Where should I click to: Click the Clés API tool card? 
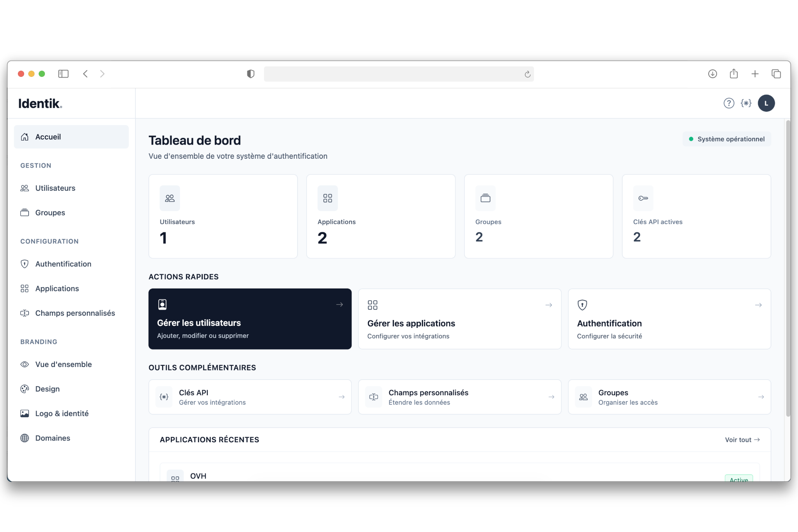click(250, 397)
